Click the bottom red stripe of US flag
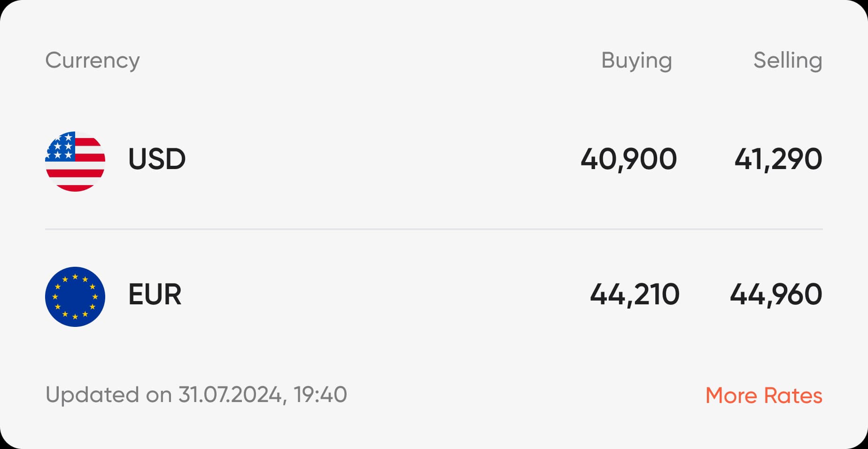This screenshot has height=449, width=868. tap(75, 187)
